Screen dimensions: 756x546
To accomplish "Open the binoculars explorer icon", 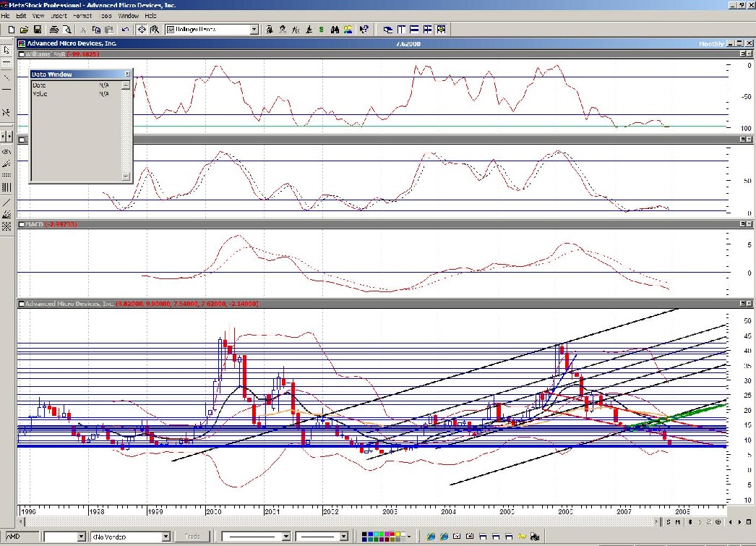I will point(335,30).
